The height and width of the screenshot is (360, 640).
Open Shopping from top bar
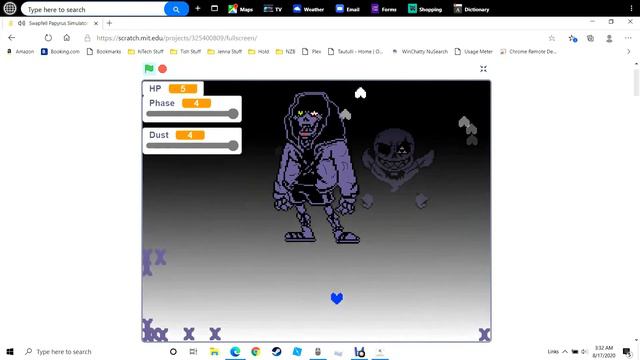click(425, 9)
